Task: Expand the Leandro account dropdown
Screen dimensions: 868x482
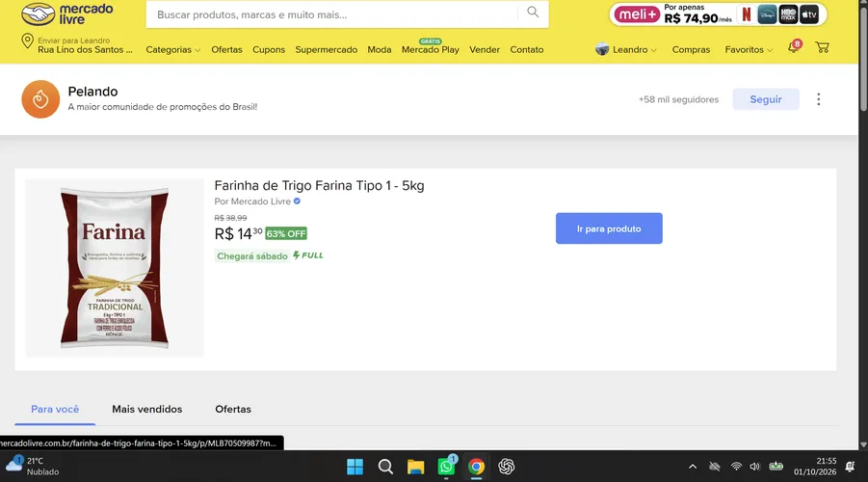Action: pyautogui.click(x=634, y=49)
